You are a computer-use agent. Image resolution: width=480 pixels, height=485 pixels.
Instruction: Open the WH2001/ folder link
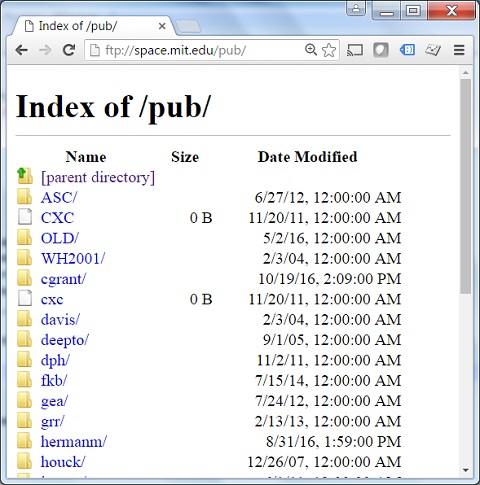(x=73, y=259)
